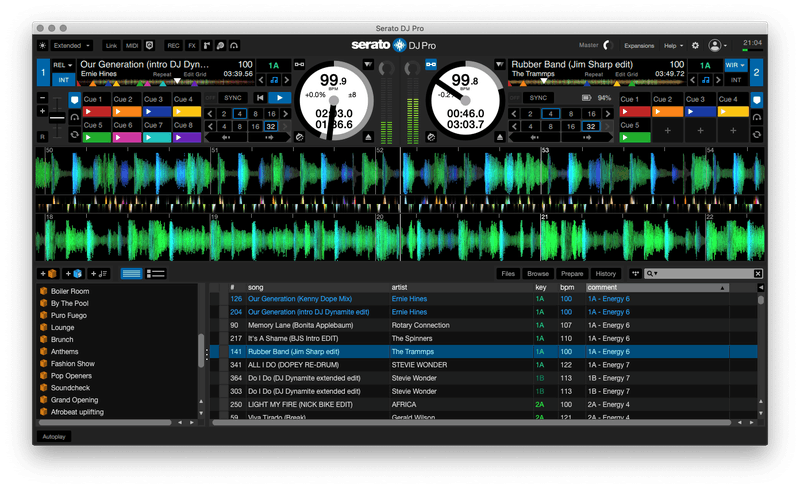Viewport: 800px width, 488px height.
Task: Trigger the orange Cue 2 on deck 1
Action: (x=127, y=111)
